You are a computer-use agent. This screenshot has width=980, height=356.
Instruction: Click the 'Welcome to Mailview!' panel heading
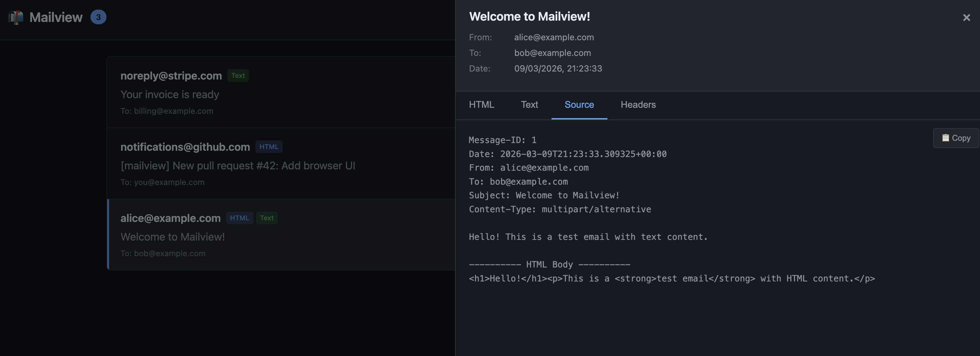point(529,16)
